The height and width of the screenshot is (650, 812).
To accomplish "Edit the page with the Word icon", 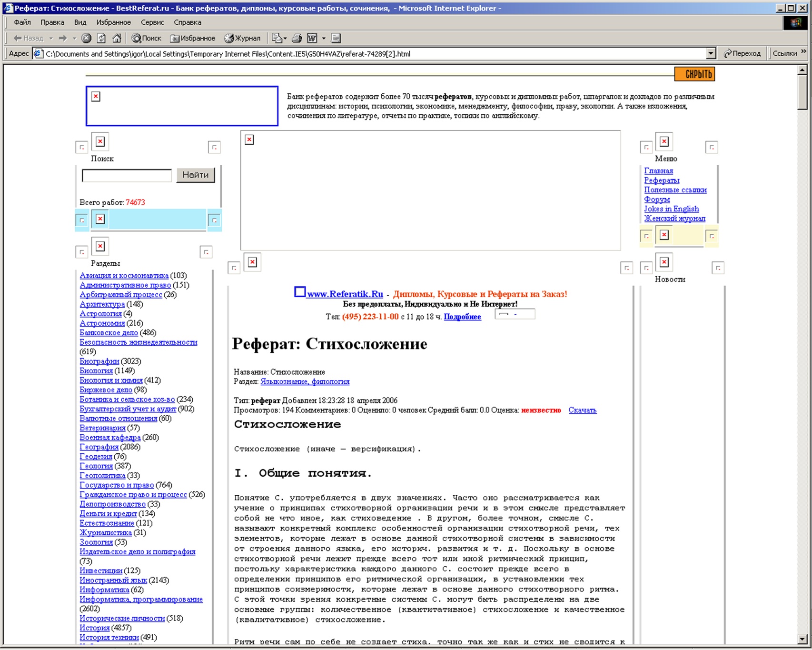I will pos(312,38).
